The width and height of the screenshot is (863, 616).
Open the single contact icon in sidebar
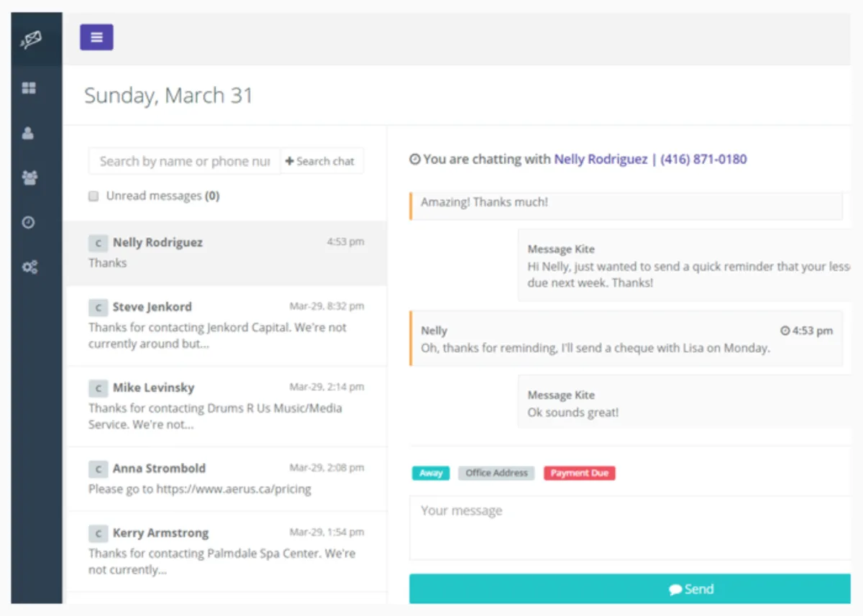pyautogui.click(x=28, y=133)
